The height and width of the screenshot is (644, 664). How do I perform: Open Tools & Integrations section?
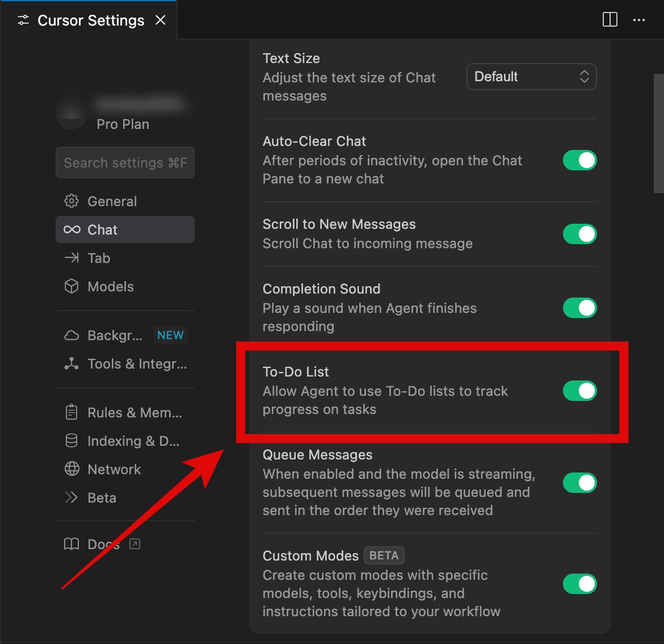click(x=125, y=363)
